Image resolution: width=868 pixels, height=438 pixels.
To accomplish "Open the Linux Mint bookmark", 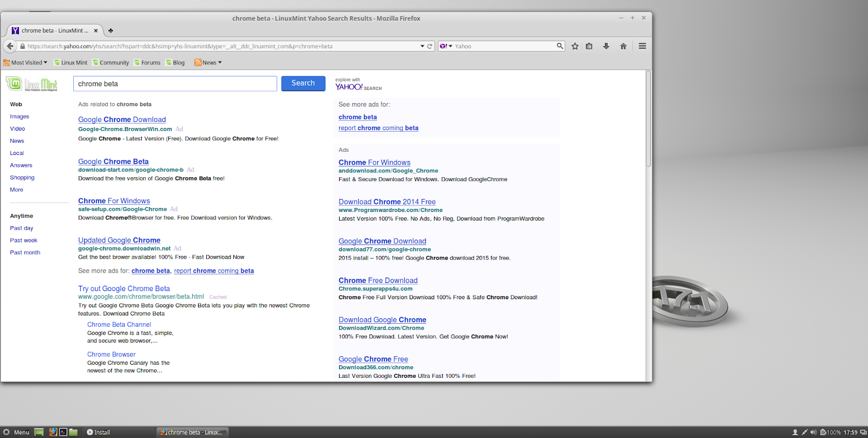I will tap(71, 62).
